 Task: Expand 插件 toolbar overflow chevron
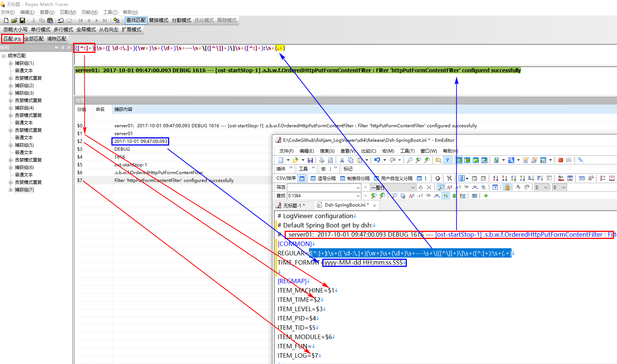tap(292, 168)
